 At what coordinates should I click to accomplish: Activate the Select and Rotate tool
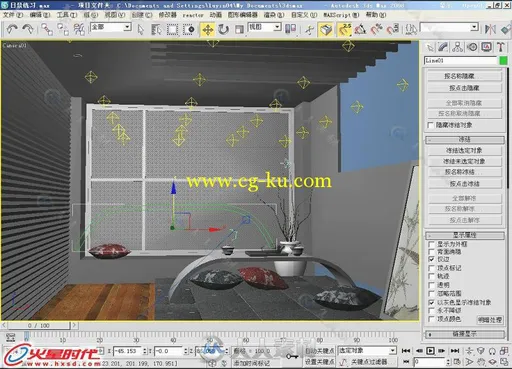click(x=223, y=30)
